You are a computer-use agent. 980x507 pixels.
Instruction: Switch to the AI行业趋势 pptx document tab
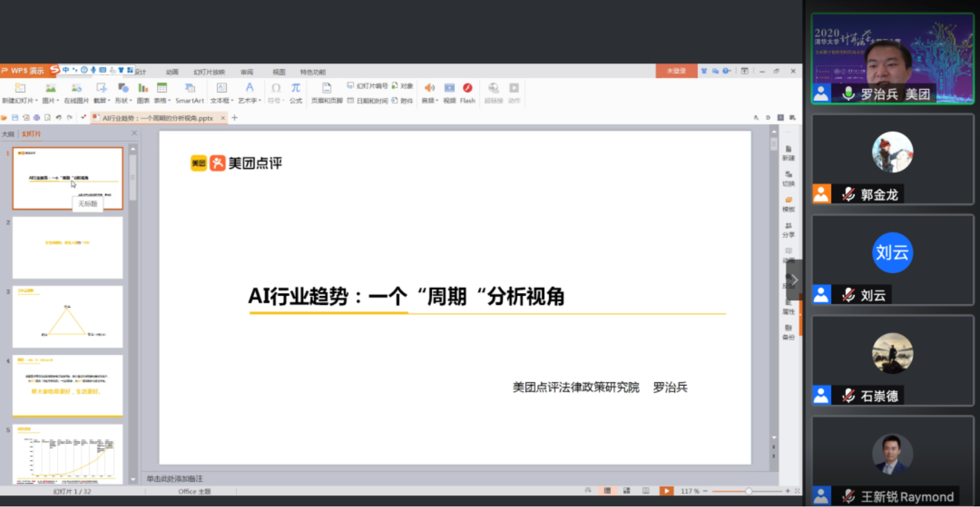158,118
